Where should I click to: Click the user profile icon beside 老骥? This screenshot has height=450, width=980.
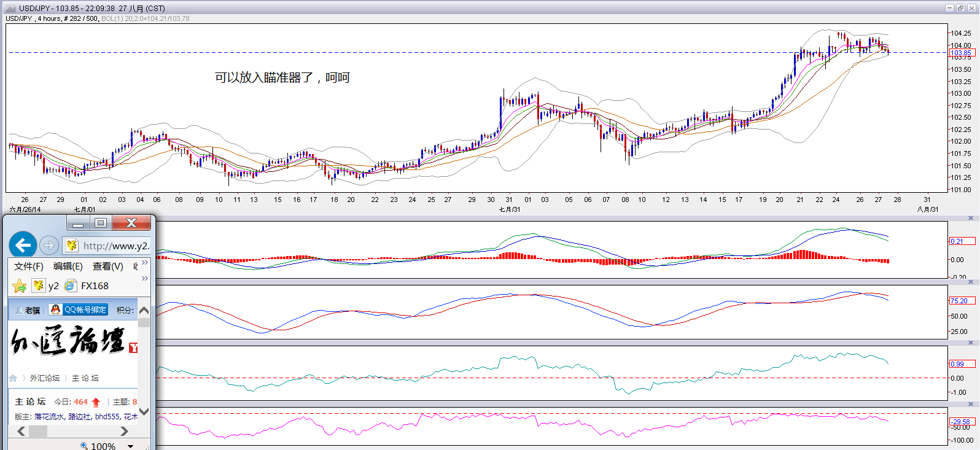pyautogui.click(x=19, y=310)
